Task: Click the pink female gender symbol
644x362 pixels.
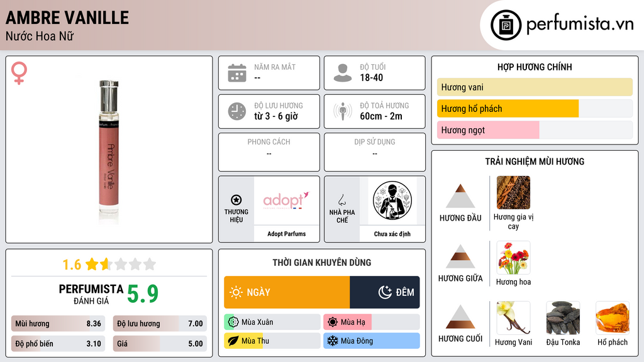Action: coord(19,73)
